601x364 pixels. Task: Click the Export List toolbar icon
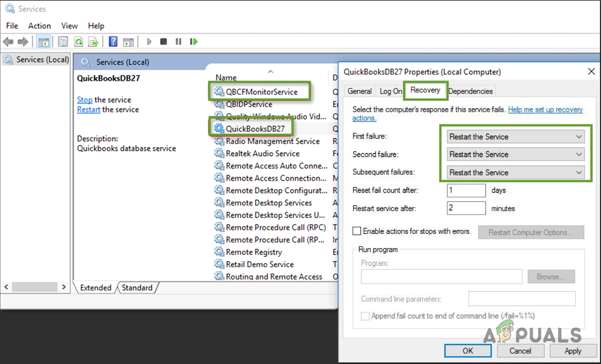coord(93,42)
